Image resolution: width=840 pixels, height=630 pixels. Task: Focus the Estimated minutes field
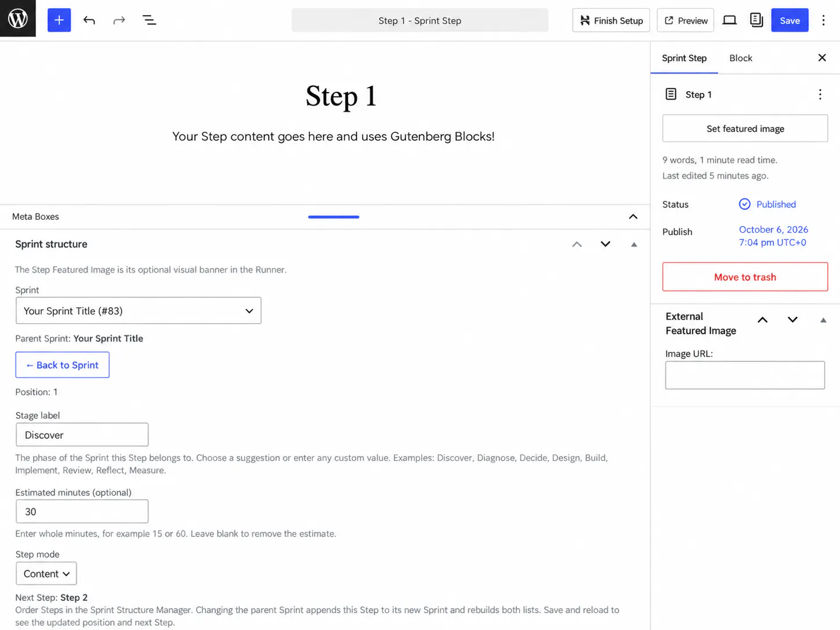pos(82,511)
